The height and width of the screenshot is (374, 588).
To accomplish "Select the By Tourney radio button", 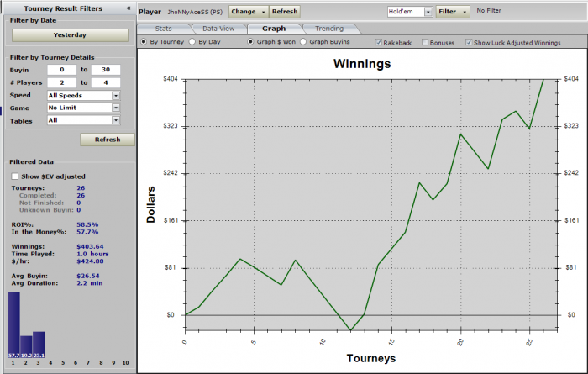I will pyautogui.click(x=144, y=42).
